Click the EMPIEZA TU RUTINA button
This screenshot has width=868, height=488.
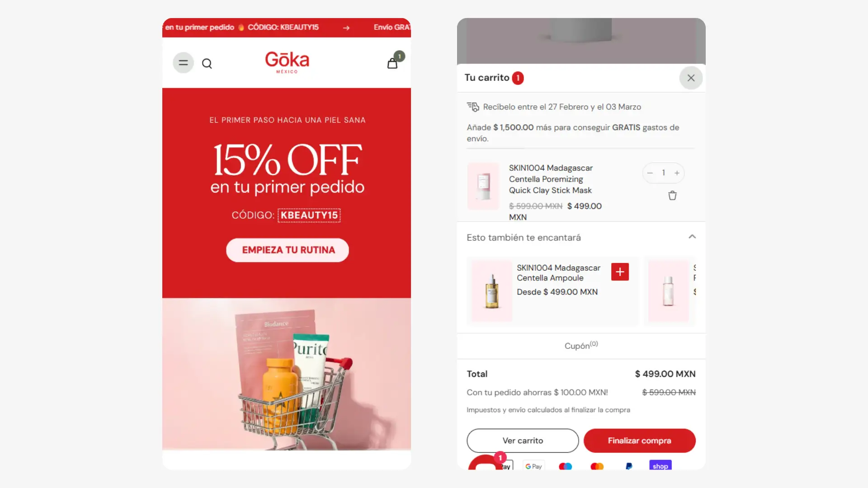[288, 250]
